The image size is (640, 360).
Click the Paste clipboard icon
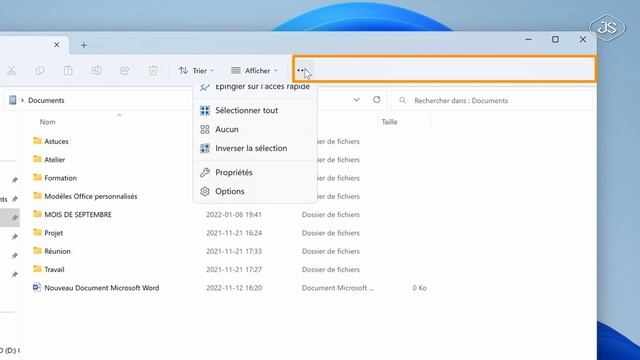click(68, 71)
